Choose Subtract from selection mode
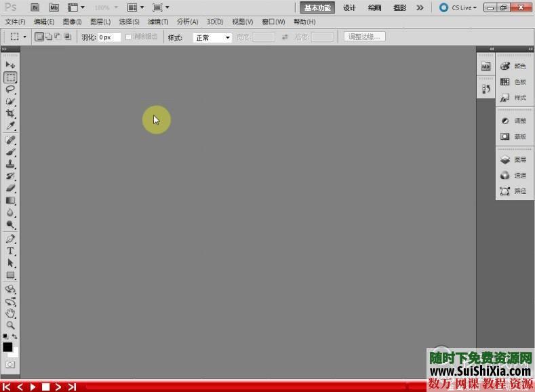 pos(58,37)
